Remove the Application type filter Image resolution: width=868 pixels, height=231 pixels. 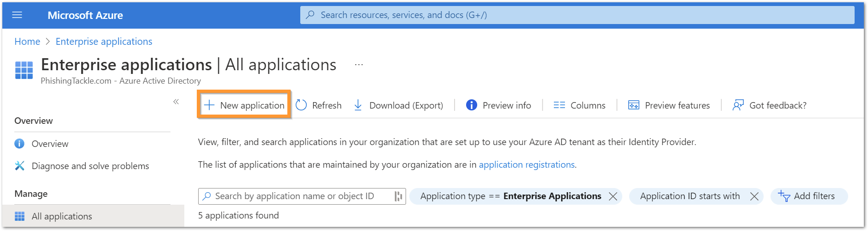(x=613, y=196)
